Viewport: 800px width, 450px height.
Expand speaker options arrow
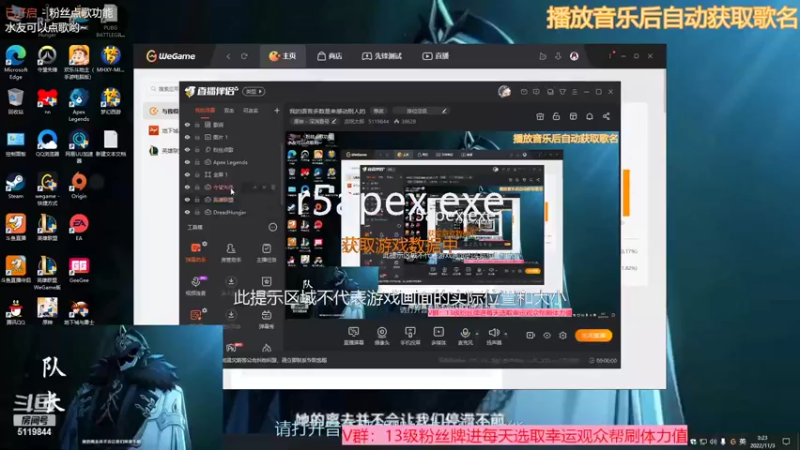click(506, 334)
